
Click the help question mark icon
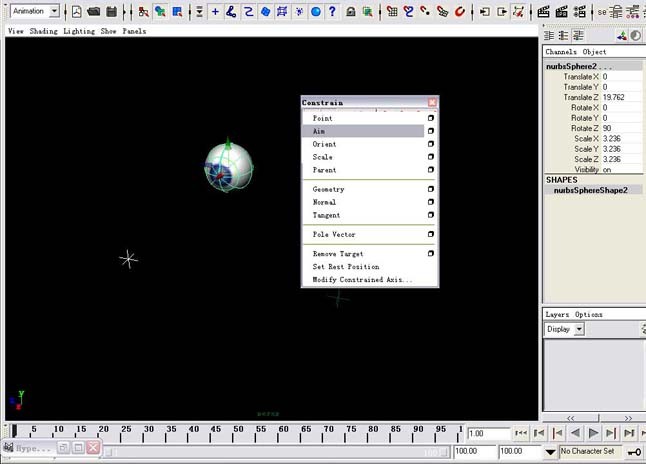[332, 12]
